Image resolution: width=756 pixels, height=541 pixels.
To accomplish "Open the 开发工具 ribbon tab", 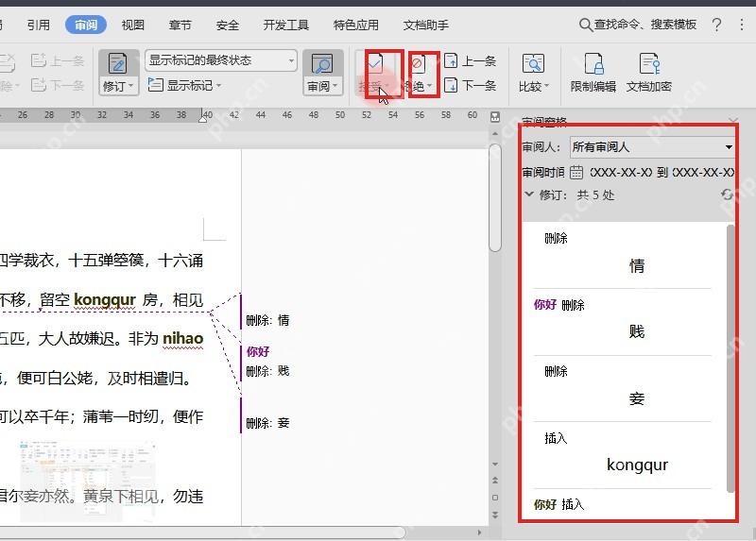I will [286, 25].
